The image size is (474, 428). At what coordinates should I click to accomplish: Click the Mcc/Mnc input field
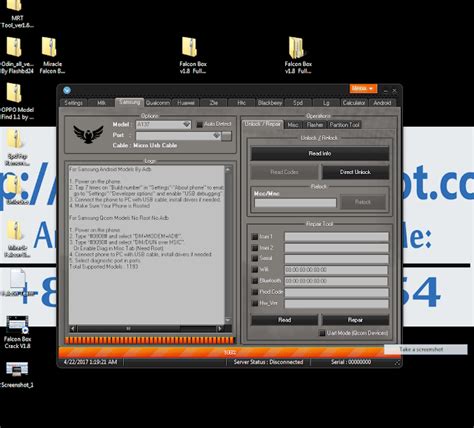click(x=295, y=202)
